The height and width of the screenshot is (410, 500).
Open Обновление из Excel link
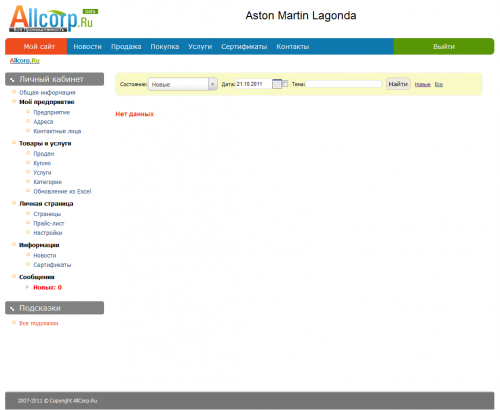pos(62,191)
